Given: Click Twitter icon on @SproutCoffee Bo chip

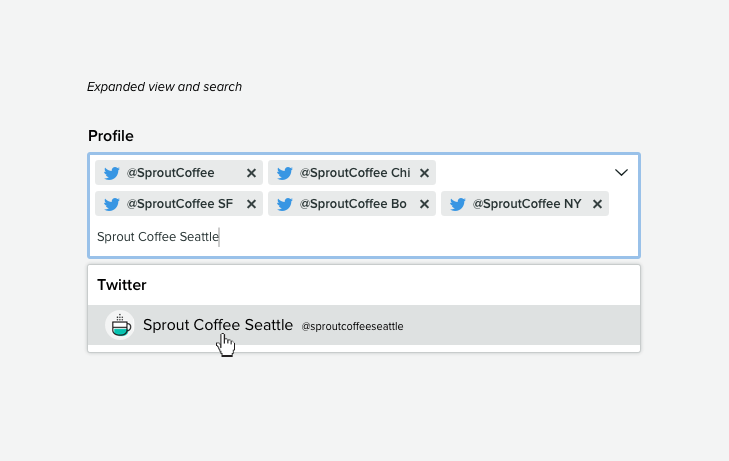Looking at the screenshot, I should (284, 204).
